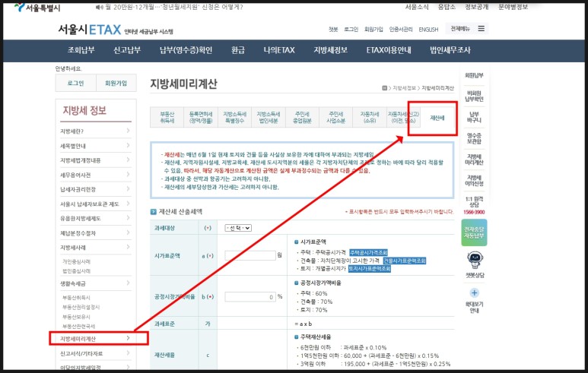Switch to the 자동차세(소유) tab
Viewport: 588px width, 373px height.
coord(370,117)
